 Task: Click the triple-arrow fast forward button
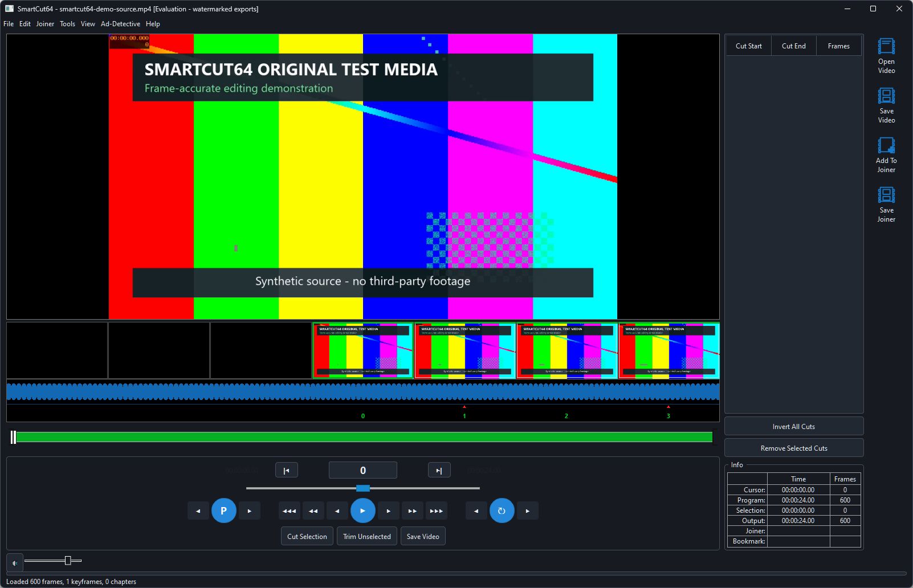point(437,511)
